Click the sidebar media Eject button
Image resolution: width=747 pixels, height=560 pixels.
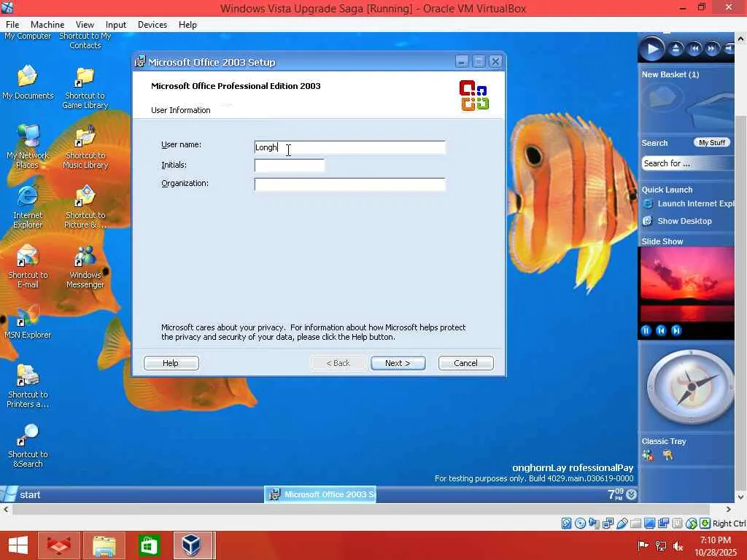pos(676,48)
